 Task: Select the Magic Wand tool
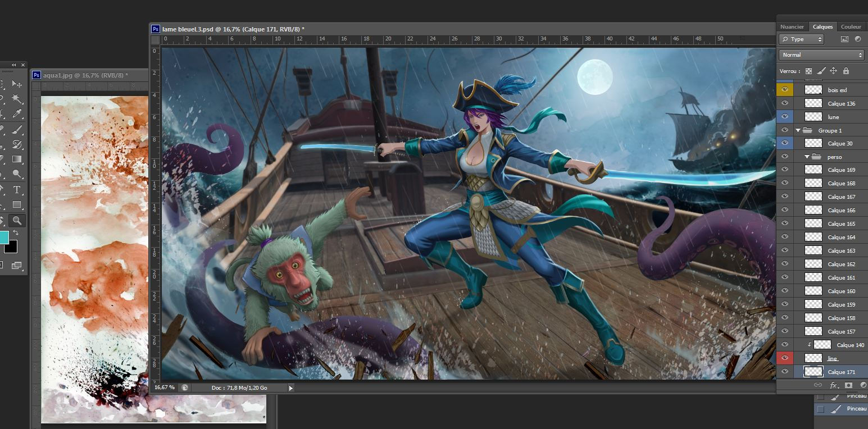tap(17, 99)
